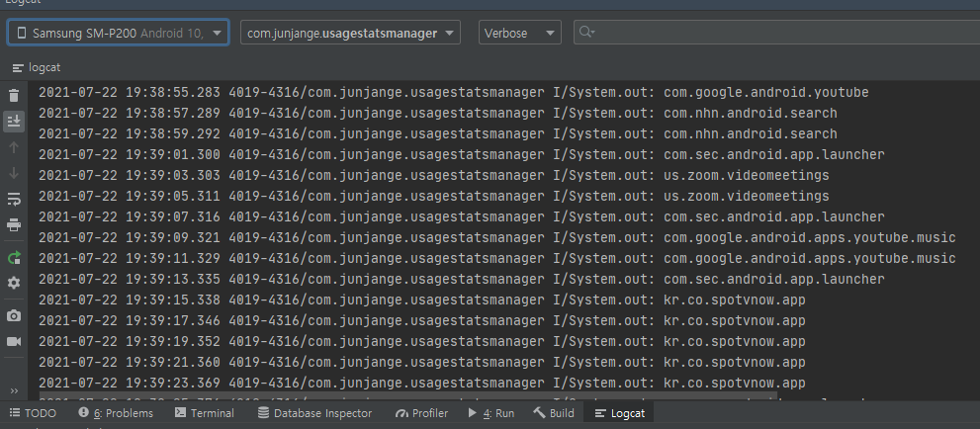Click launcher log line at 19:39:13.335

pyautogui.click(x=461, y=279)
